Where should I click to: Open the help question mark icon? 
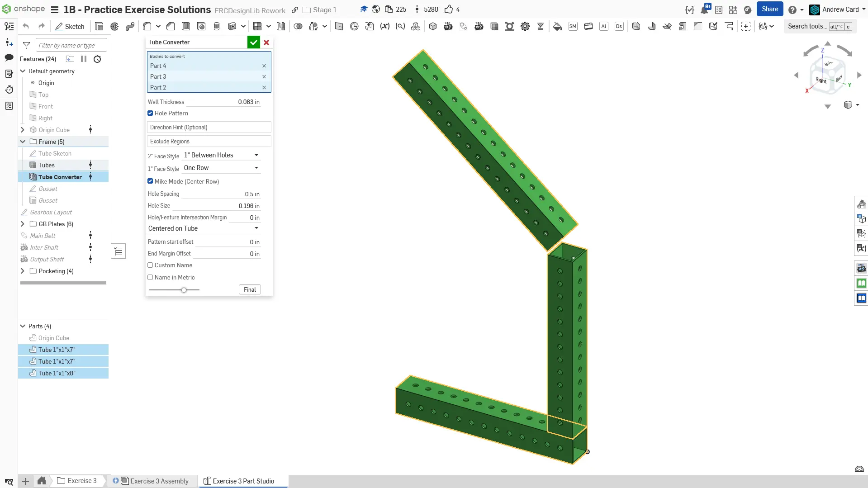click(792, 9)
